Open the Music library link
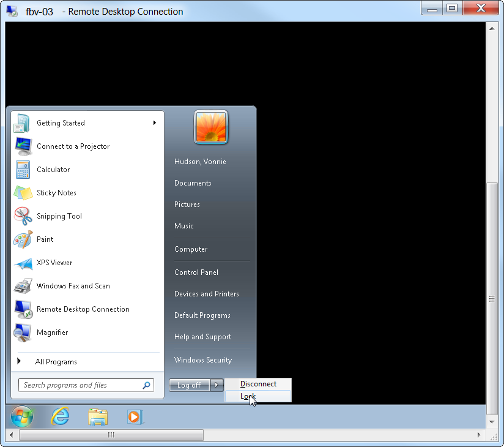Image resolution: width=504 pixels, height=447 pixels. (x=184, y=226)
